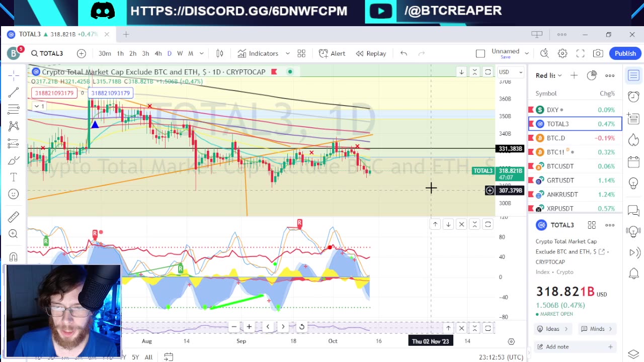
Task: Open quick search lightning icon
Action: 544,53
